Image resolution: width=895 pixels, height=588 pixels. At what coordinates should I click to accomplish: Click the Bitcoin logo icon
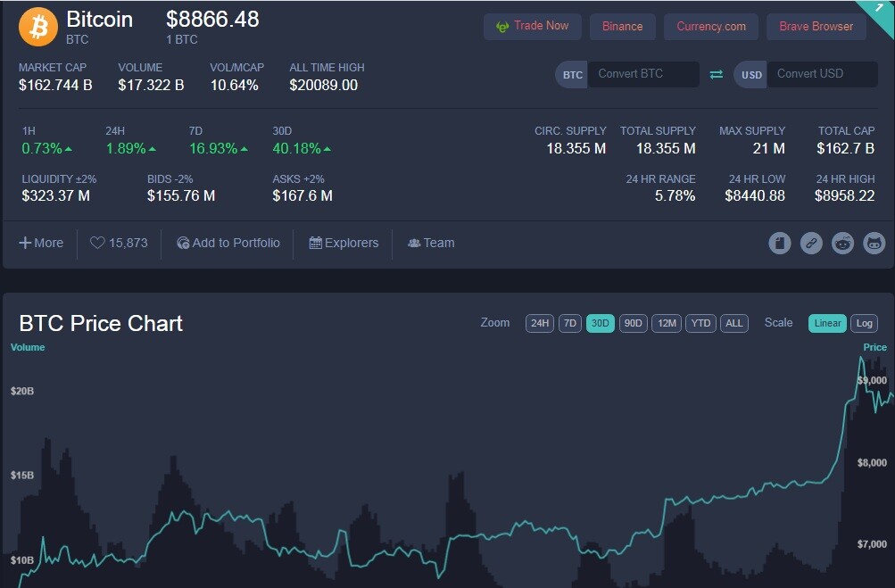point(38,27)
